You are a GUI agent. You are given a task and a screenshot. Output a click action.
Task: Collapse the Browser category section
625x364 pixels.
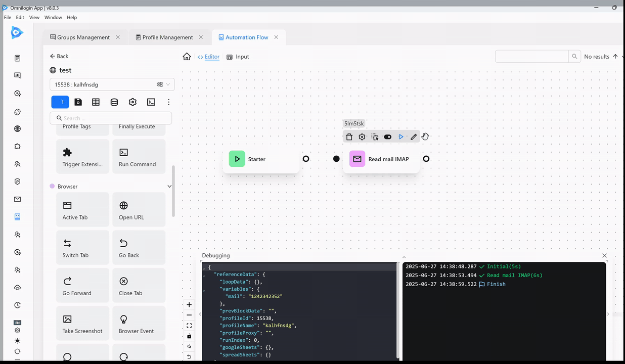[169, 187]
